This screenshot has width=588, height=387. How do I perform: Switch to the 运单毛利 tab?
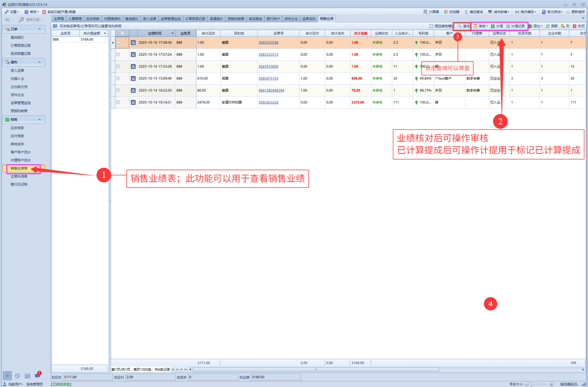tap(308, 19)
